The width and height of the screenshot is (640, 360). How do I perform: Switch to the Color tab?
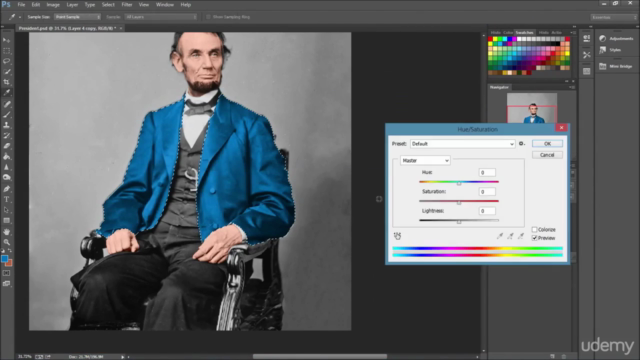(508, 32)
